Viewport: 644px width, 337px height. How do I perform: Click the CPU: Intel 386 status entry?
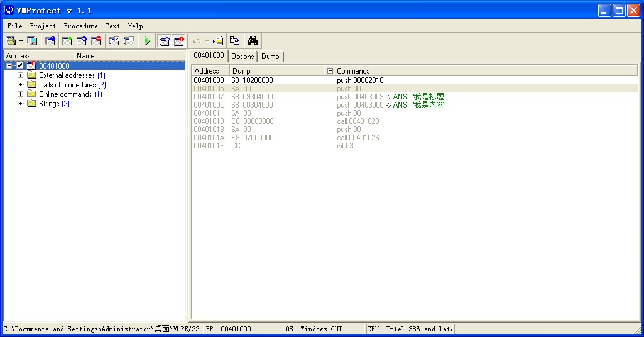[410, 329]
